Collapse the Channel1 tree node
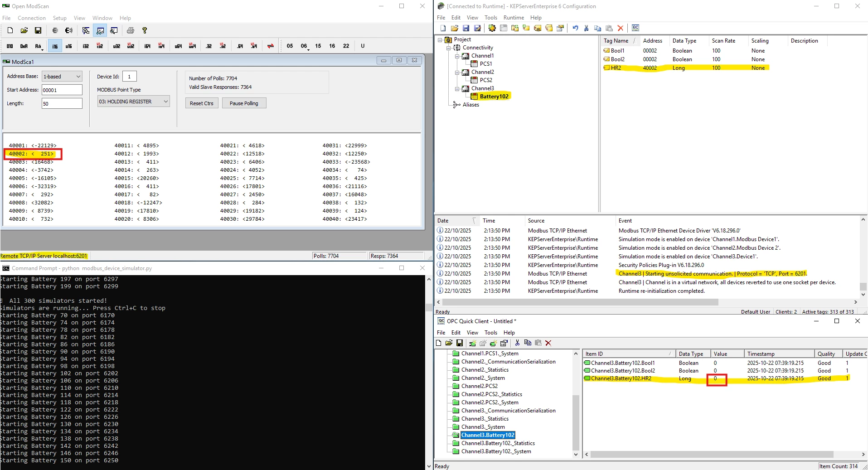 (457, 56)
